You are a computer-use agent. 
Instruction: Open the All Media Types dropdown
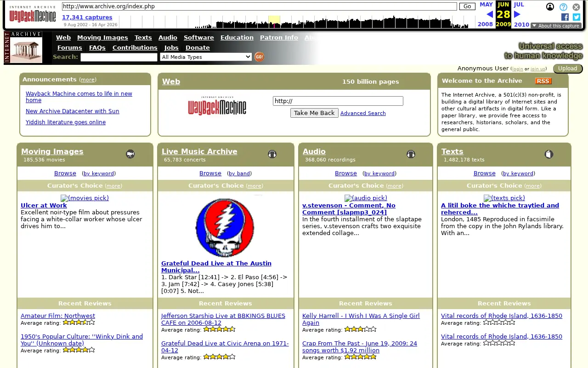[206, 57]
